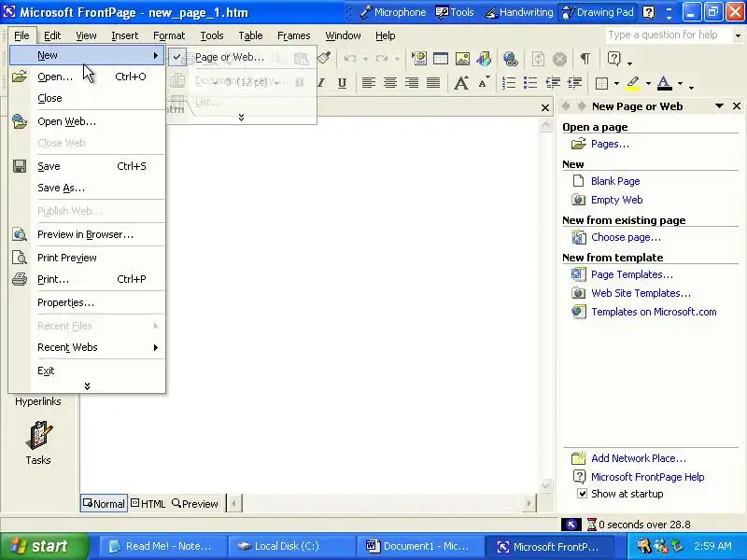Insert picture from file icon
The width and height of the screenshot is (747, 560).
(462, 59)
